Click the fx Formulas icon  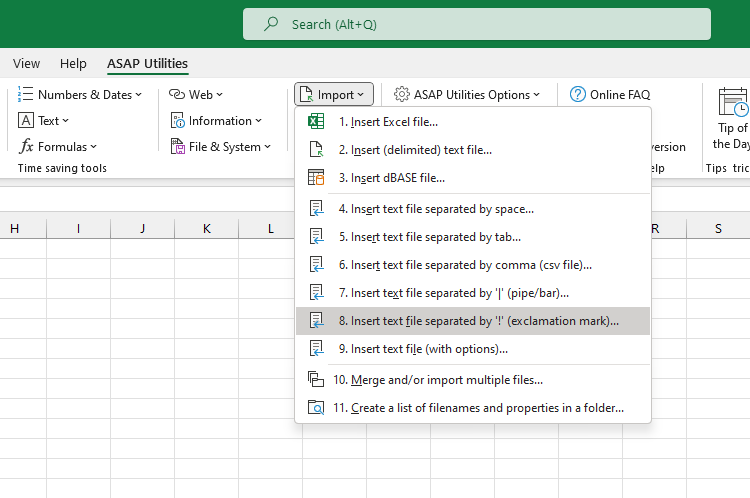26,146
